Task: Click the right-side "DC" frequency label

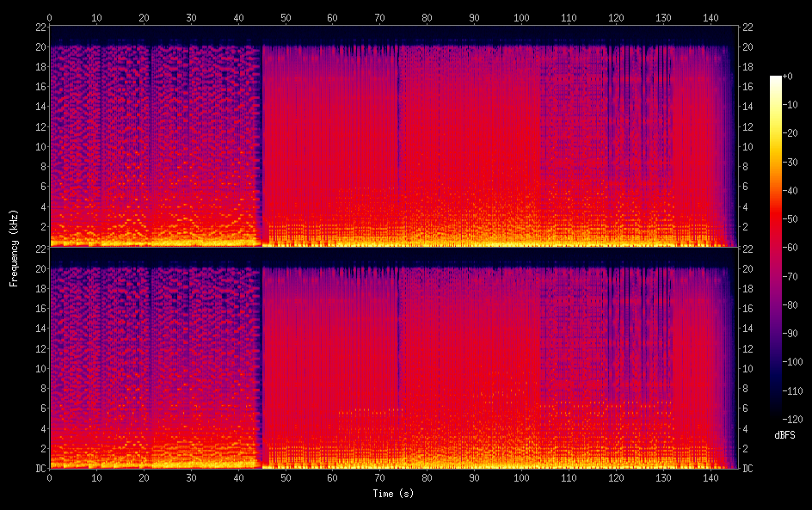Action: coord(747,469)
